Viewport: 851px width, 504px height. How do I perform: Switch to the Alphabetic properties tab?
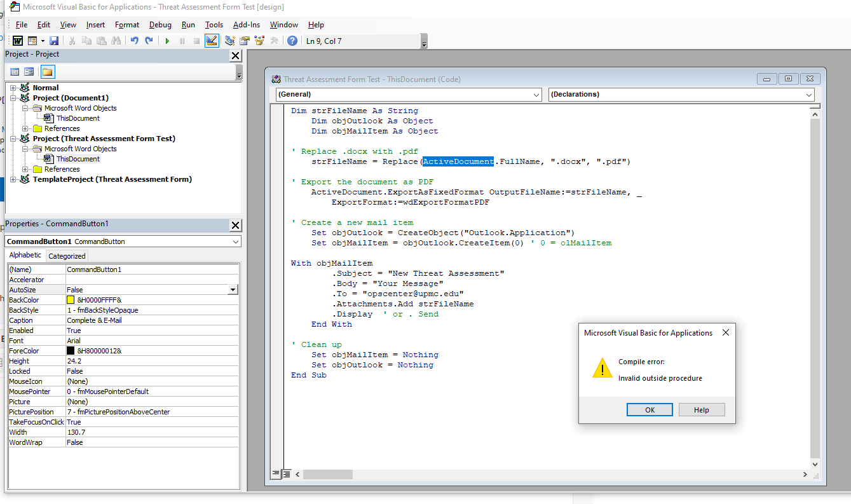pos(25,255)
